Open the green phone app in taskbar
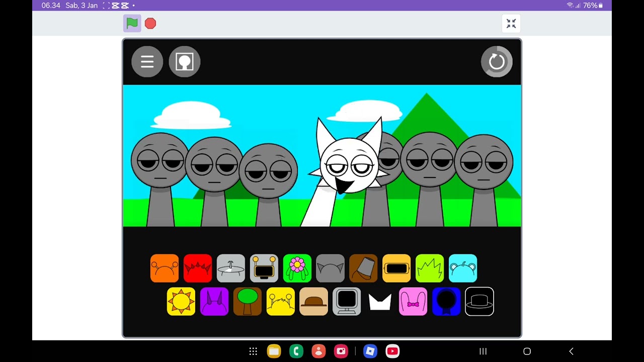 pyautogui.click(x=296, y=351)
